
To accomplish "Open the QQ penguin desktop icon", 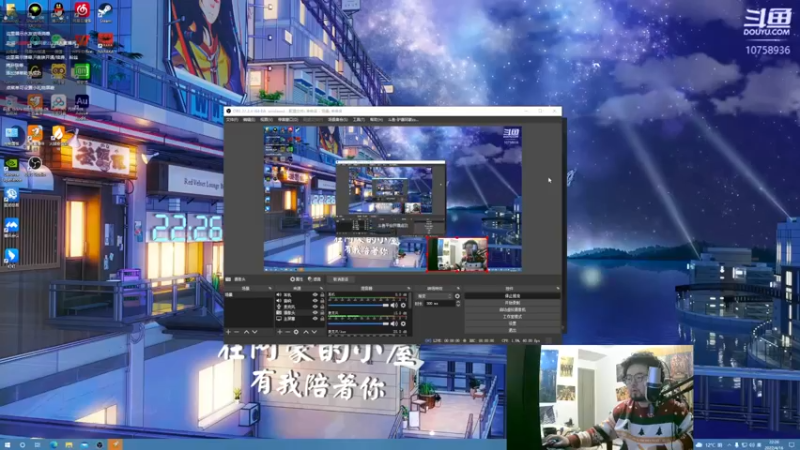I will coord(58,11).
